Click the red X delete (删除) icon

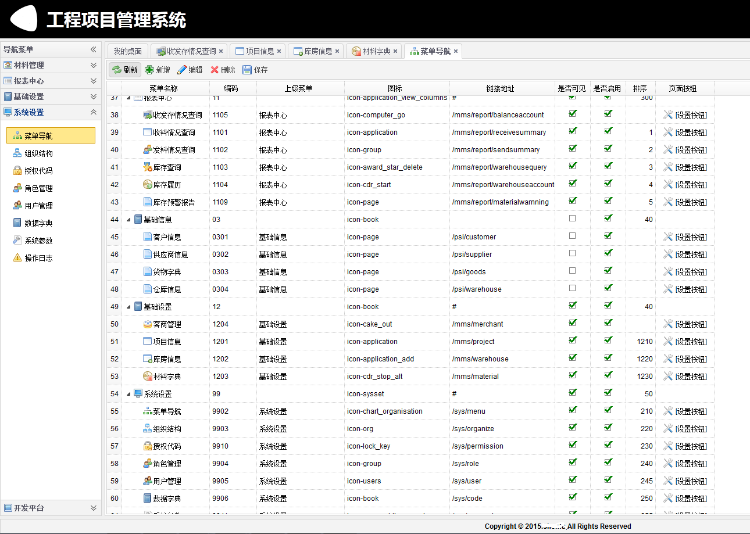pos(214,70)
